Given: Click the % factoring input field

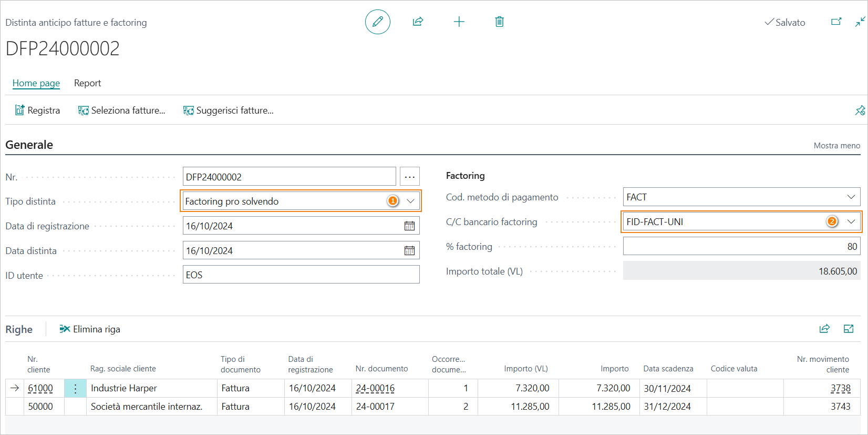Looking at the screenshot, I should (741, 246).
